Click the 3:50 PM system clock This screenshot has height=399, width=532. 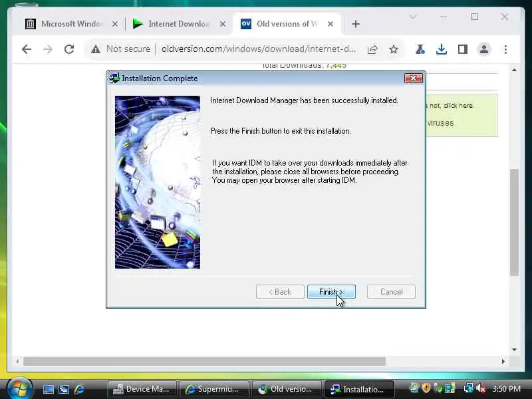click(x=506, y=389)
